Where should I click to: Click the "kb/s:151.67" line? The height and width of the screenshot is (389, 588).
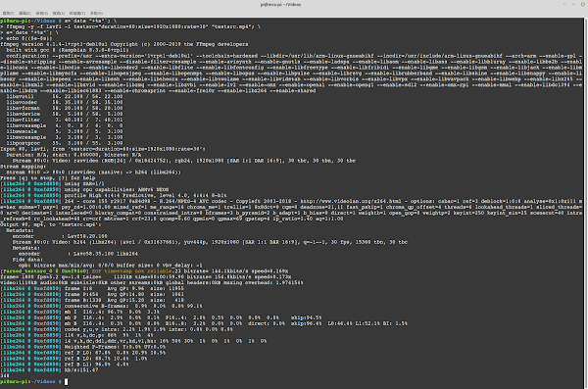49,369
